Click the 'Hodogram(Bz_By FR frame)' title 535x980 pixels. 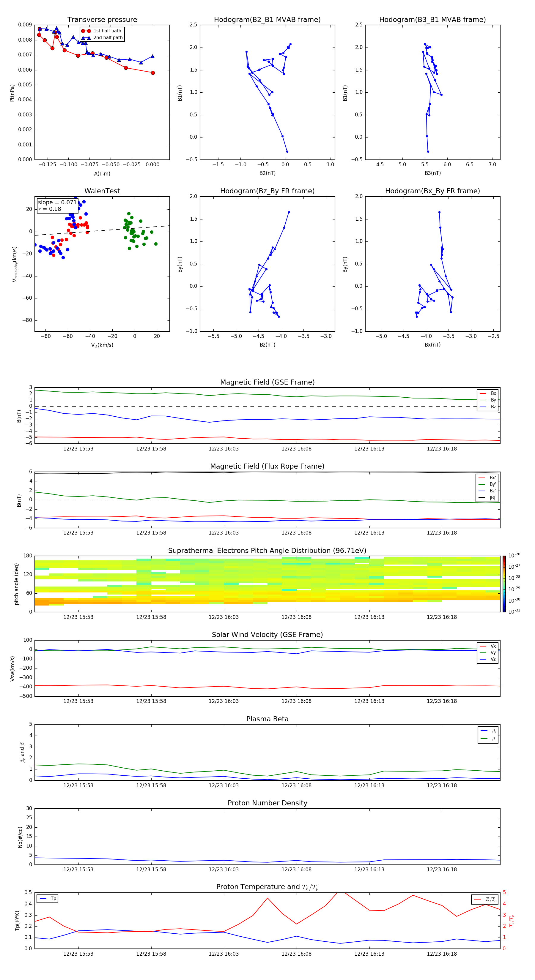[x=267, y=191]
